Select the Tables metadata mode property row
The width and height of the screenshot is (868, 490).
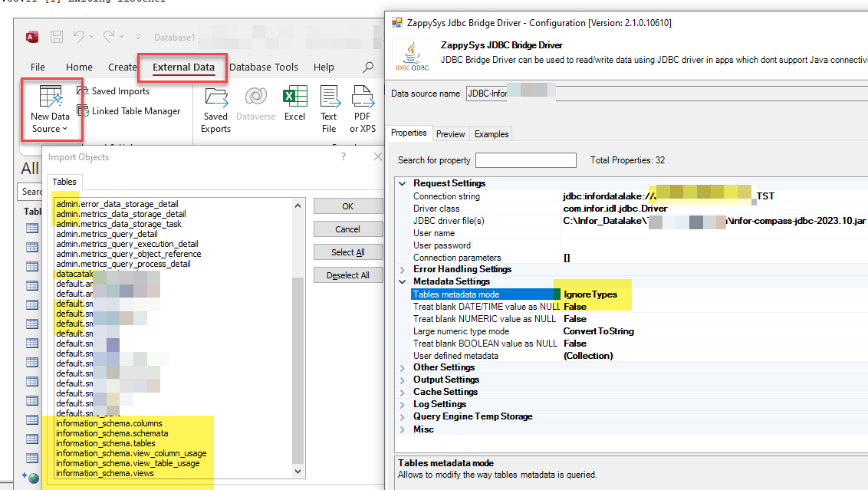pyautogui.click(x=639, y=294)
